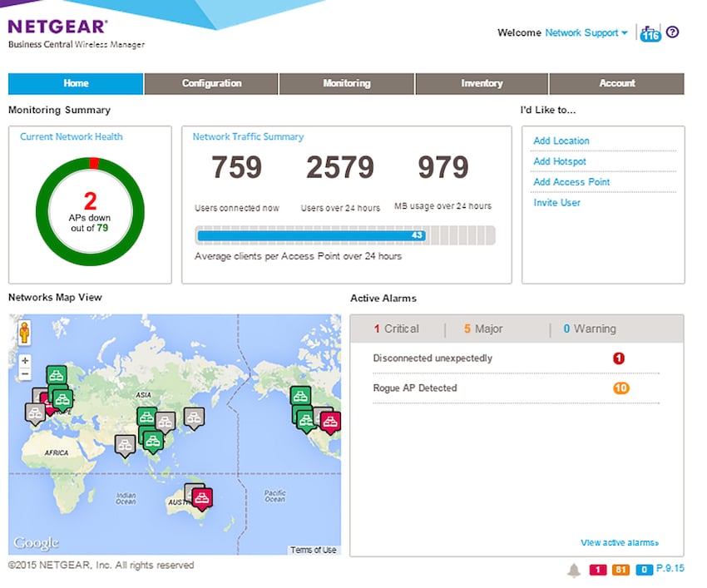Click the average clients progress bar

tap(345, 235)
